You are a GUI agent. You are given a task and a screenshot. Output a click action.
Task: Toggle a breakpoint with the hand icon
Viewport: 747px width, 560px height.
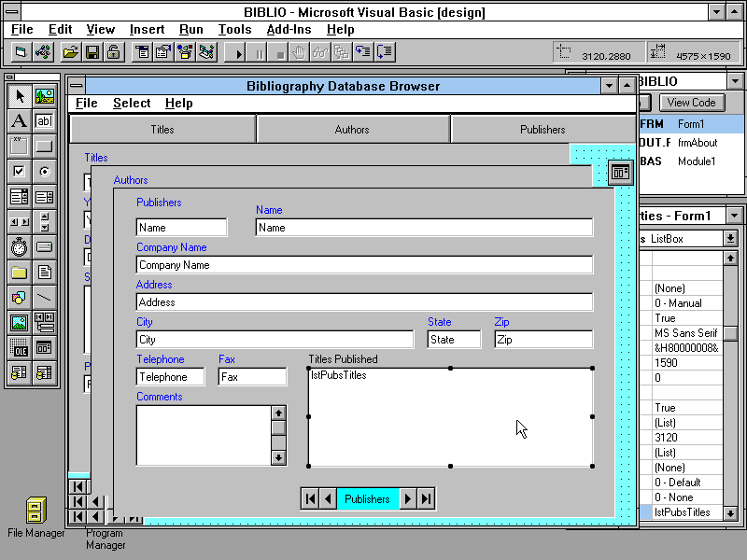pos(299,52)
